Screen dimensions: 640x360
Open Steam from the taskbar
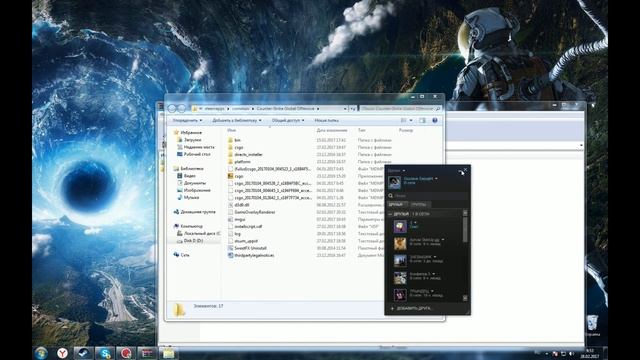[83, 353]
